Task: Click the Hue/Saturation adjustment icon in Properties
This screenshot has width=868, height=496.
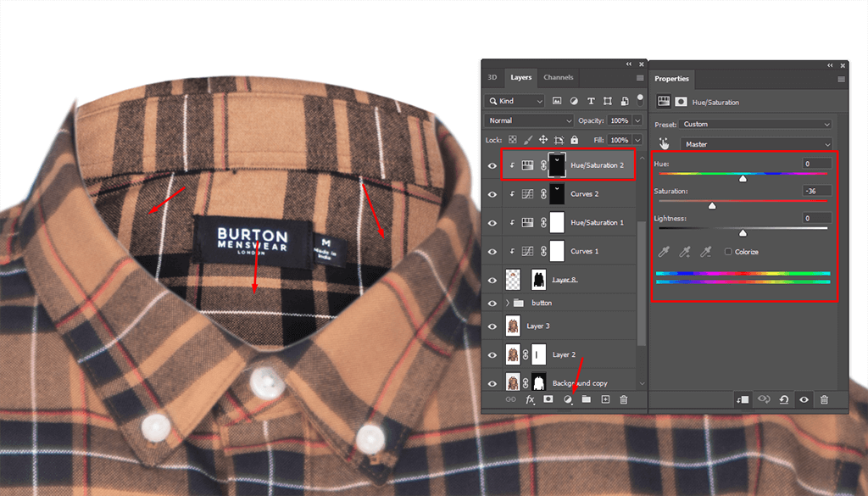Action: 664,101
